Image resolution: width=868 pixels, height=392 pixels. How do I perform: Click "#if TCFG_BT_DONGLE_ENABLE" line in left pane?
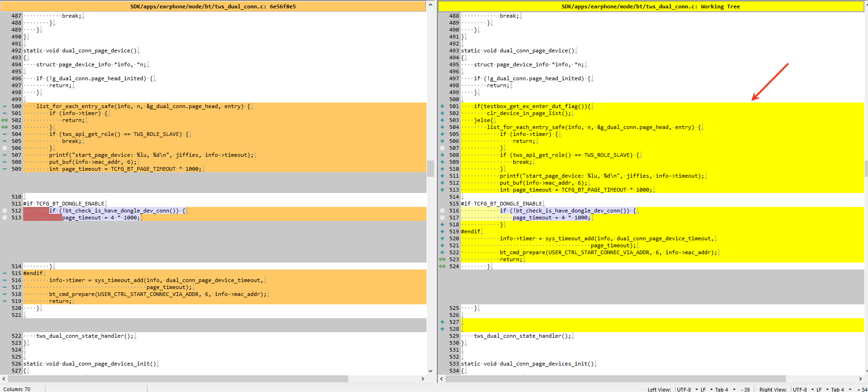click(64, 204)
